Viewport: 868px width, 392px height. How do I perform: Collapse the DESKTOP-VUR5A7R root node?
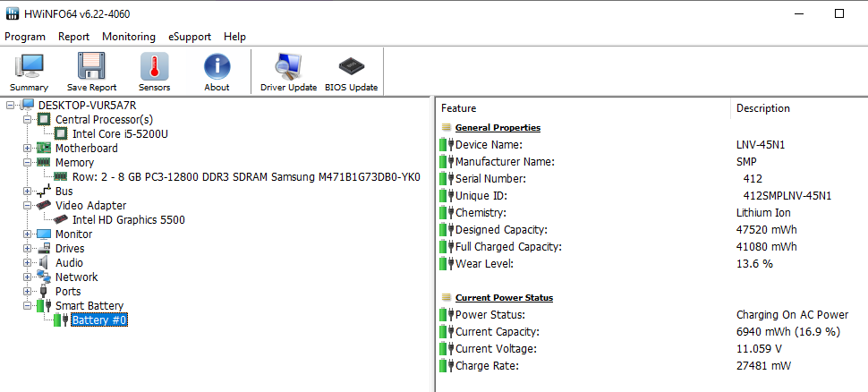(10, 105)
